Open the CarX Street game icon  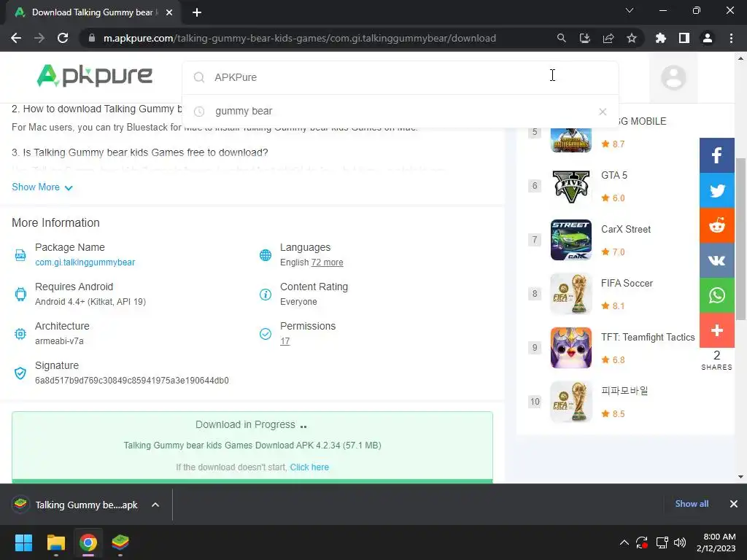pos(570,240)
